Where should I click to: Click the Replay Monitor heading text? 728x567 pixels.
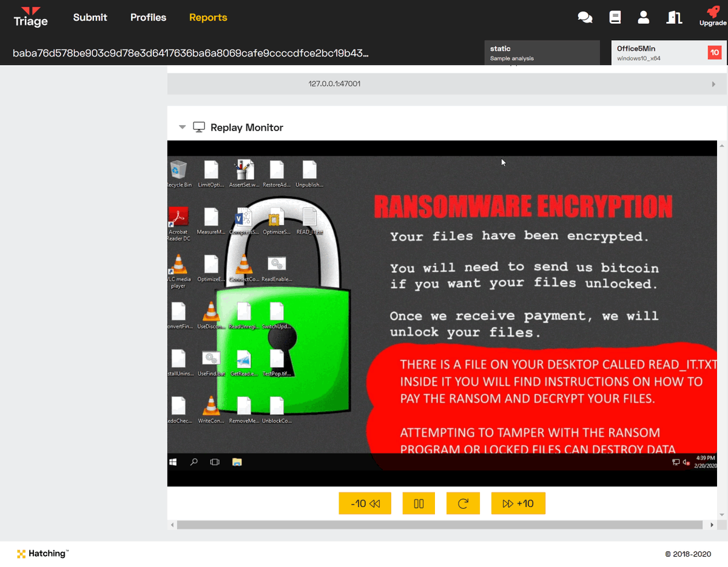247,127
